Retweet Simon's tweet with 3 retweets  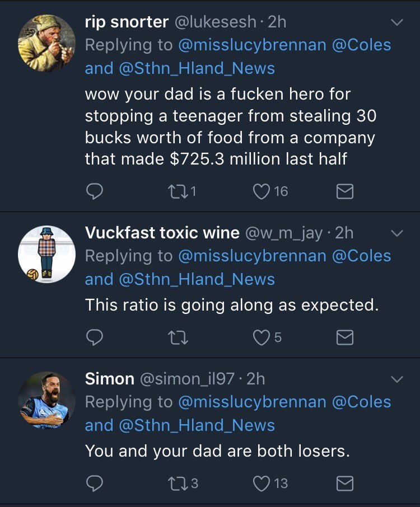[x=177, y=483]
